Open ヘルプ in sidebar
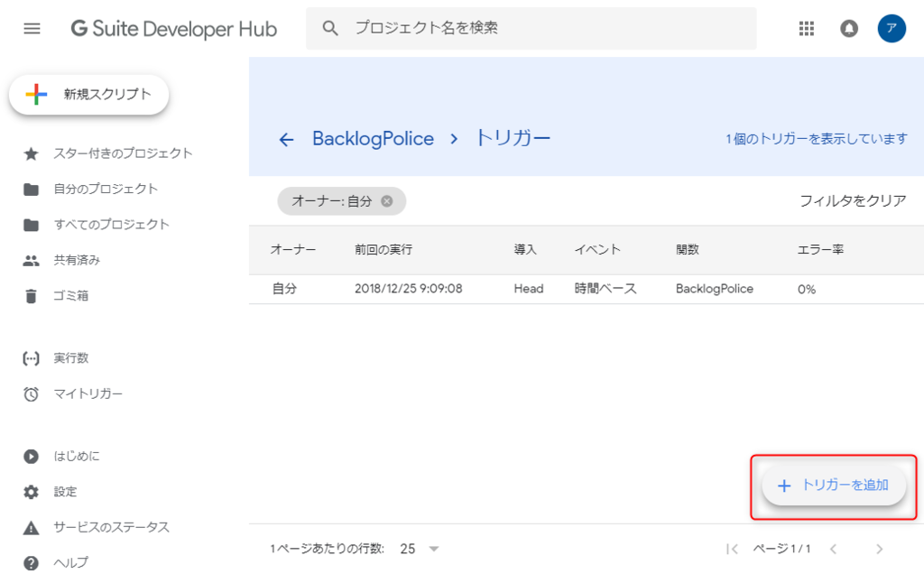 [x=70, y=563]
